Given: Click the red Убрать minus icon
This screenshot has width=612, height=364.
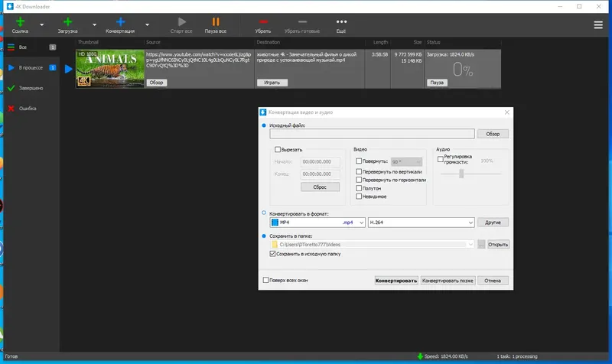Looking at the screenshot, I should 263,22.
